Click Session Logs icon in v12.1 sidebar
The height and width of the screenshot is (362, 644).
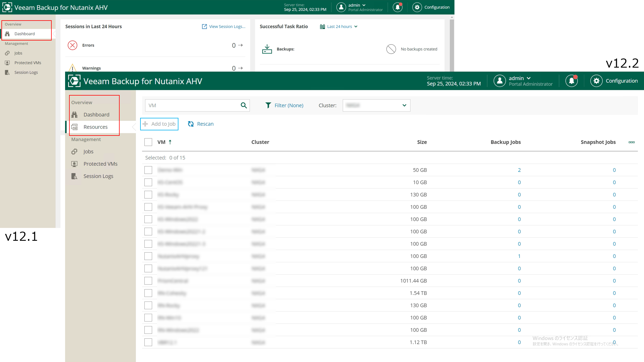[7, 72]
